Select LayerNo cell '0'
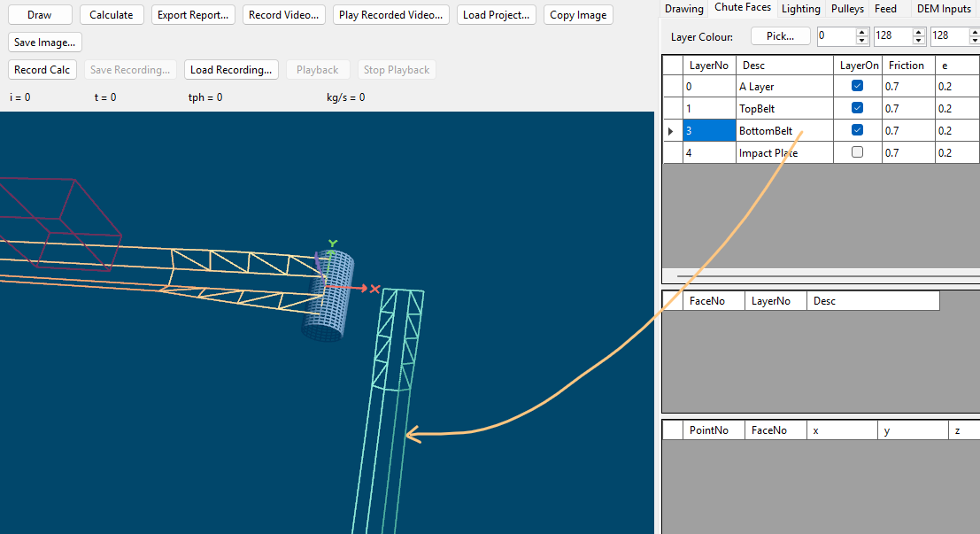The image size is (980, 534). click(709, 86)
